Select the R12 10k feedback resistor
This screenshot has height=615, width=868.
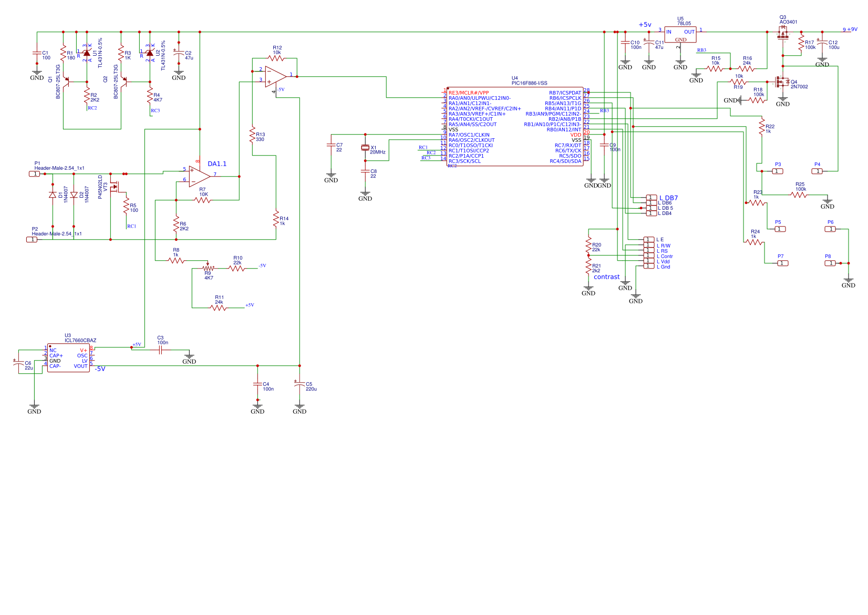[x=276, y=58]
